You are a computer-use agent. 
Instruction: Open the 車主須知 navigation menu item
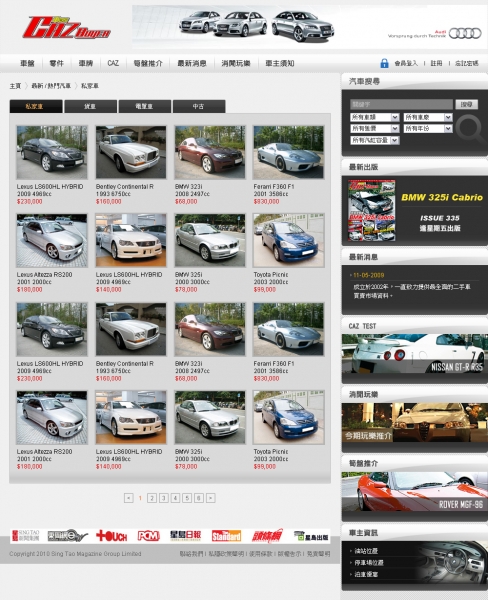[x=280, y=63]
